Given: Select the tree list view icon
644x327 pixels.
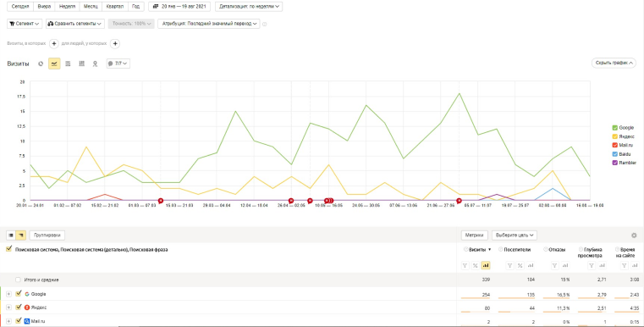Looking at the screenshot, I should (x=21, y=236).
